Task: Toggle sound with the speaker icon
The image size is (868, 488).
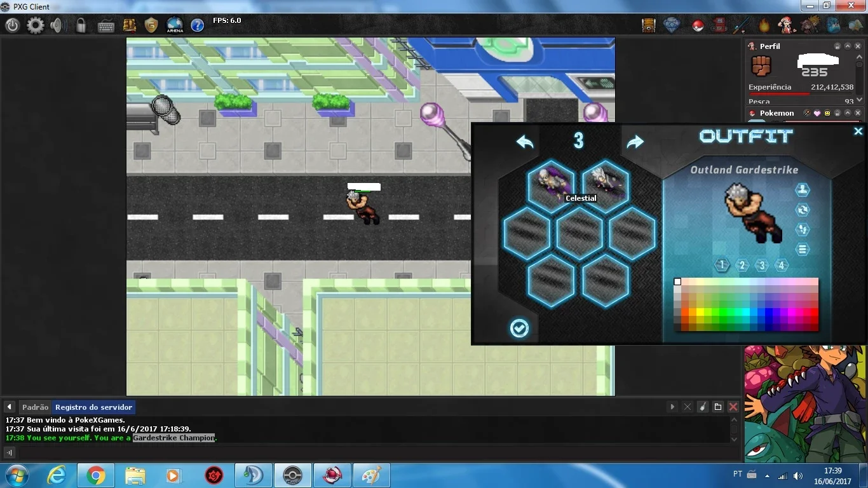Action: point(58,25)
